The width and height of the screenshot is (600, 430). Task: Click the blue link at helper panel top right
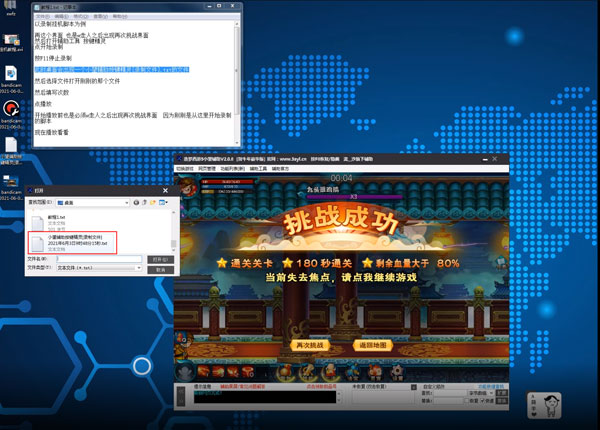491,386
